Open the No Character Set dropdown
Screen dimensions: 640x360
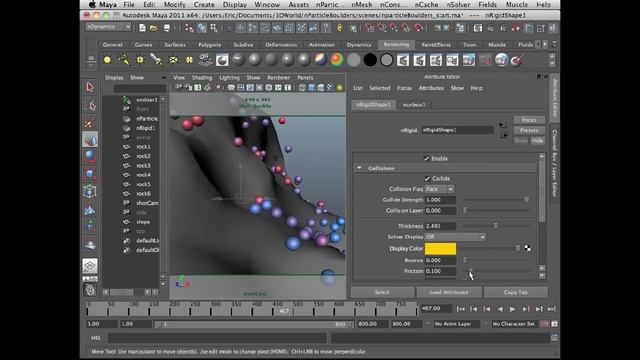pyautogui.click(x=514, y=324)
